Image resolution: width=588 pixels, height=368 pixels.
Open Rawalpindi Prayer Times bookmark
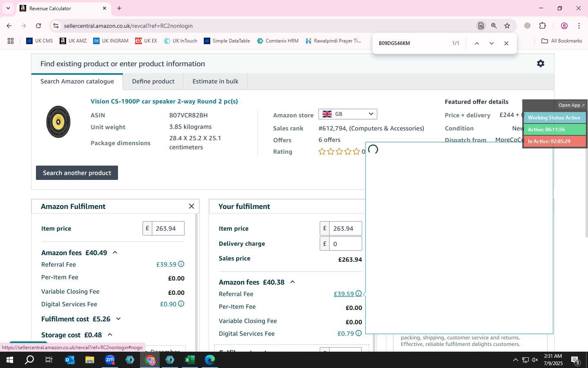tap(334, 41)
